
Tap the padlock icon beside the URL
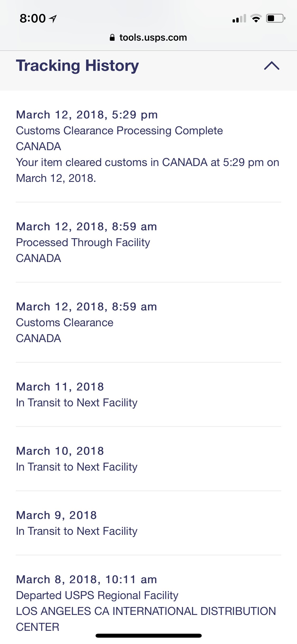click(112, 38)
